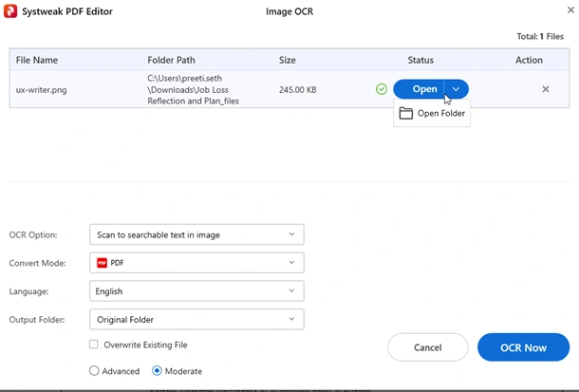Open the Output Folder dropdown
Viewport: 579px width, 392px height.
pos(196,319)
